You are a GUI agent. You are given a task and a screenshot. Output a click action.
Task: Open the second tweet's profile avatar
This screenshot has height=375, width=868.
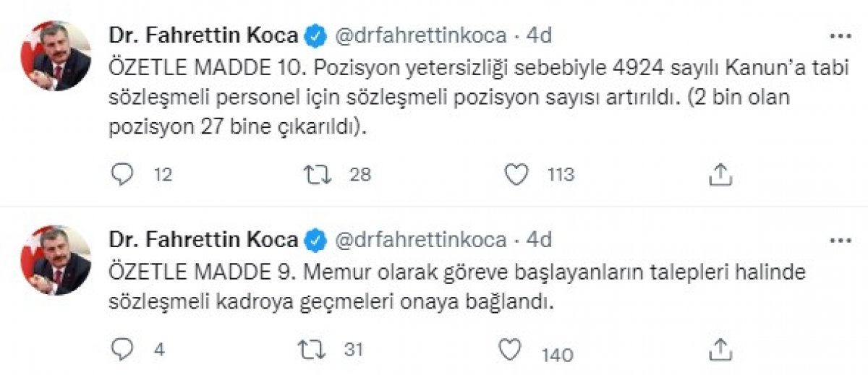[56, 261]
